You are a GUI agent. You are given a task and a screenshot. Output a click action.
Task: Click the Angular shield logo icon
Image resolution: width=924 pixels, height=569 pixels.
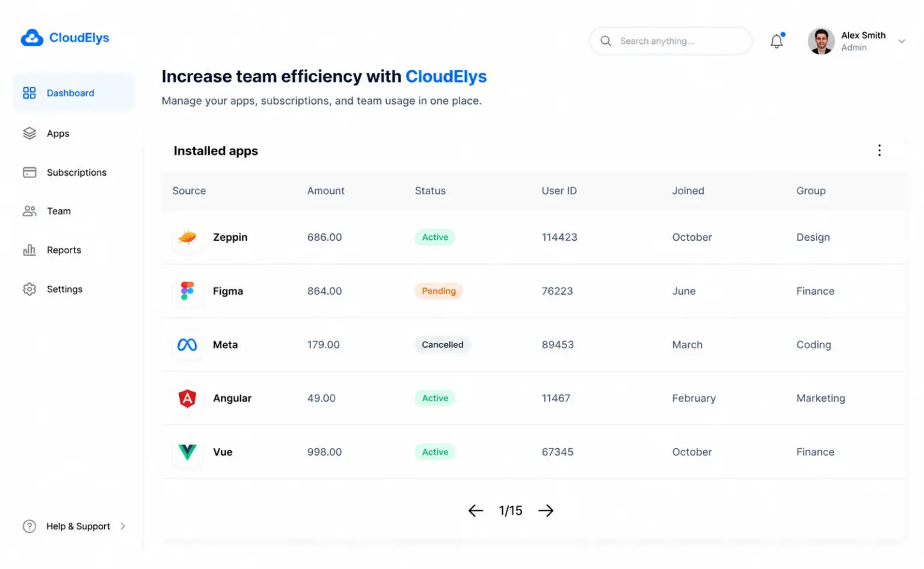pyautogui.click(x=187, y=398)
